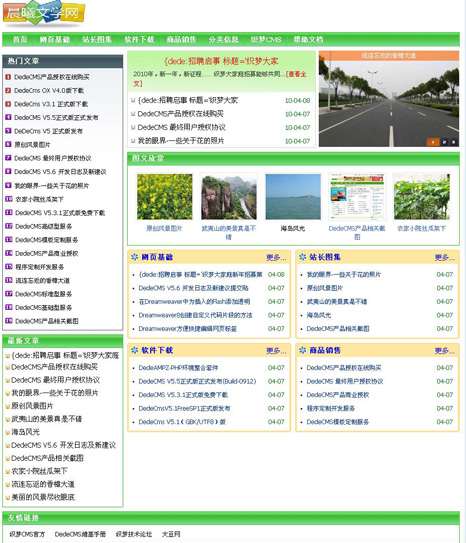
Task: Select slide 2 button on the slideshow
Action: (444, 142)
